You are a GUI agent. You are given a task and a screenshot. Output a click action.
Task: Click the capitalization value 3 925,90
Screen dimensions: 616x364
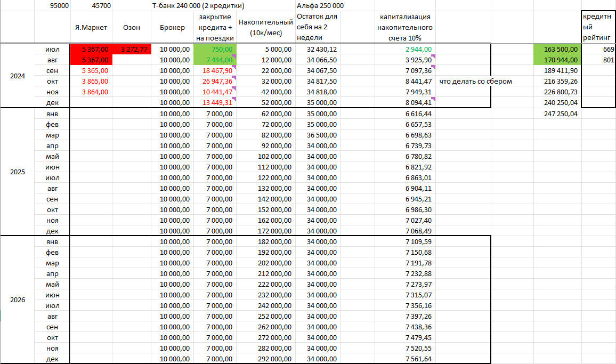405,60
